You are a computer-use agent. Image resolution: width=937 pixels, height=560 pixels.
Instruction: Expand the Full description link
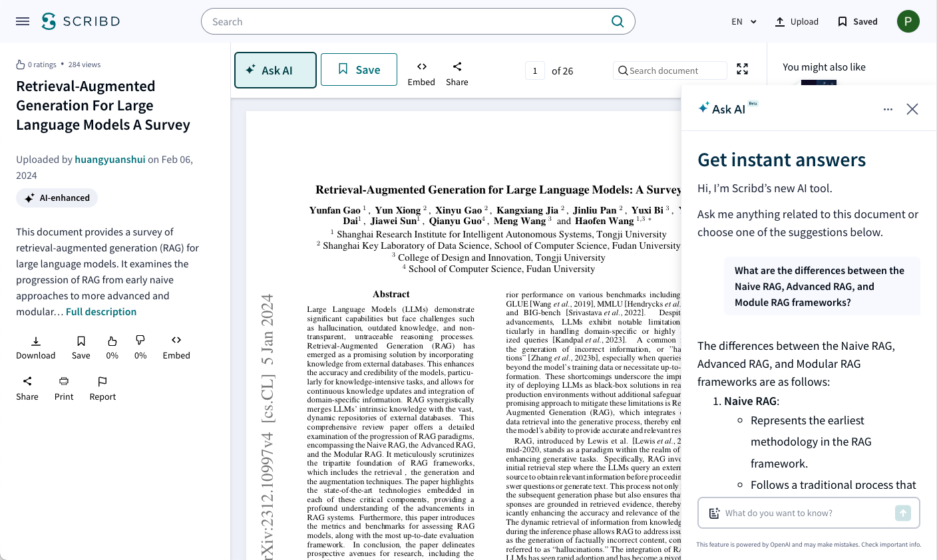(x=101, y=312)
